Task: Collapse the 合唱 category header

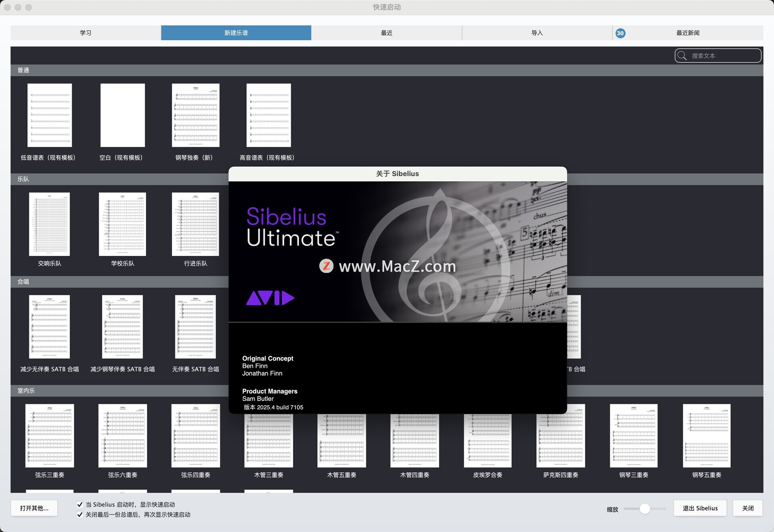Action: click(x=119, y=282)
